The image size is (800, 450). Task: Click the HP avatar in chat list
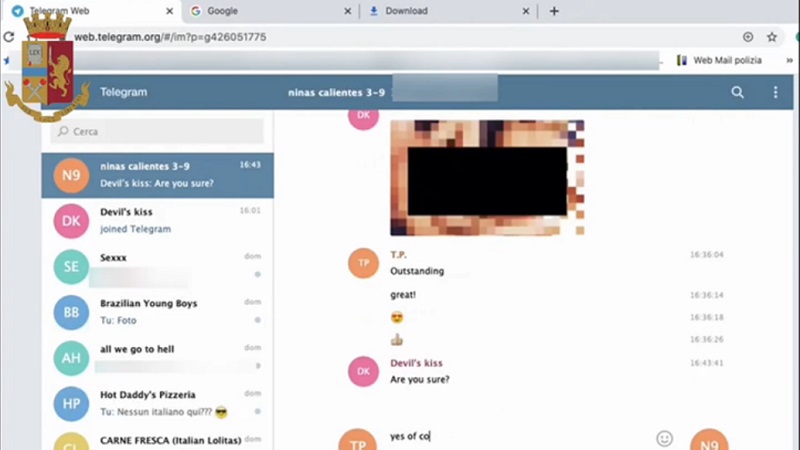click(71, 404)
